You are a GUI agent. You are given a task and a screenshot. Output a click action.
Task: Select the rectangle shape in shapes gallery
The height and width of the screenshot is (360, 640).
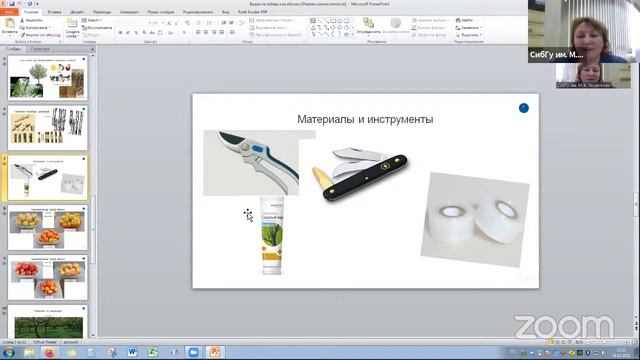tap(333, 20)
